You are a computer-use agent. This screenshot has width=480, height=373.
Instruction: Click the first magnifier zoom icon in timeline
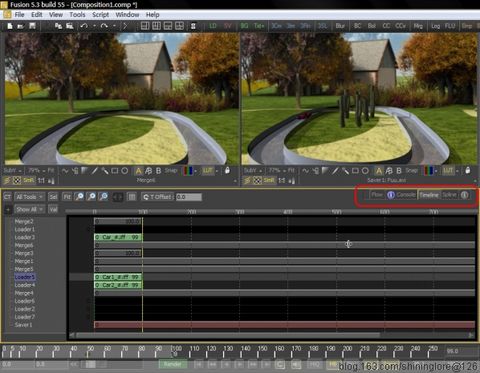click(x=79, y=197)
